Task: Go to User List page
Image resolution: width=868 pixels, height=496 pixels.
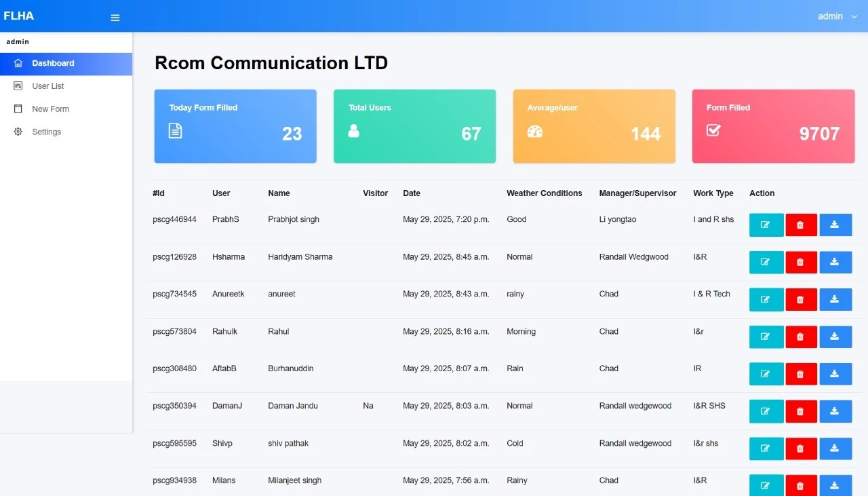Action: click(48, 86)
